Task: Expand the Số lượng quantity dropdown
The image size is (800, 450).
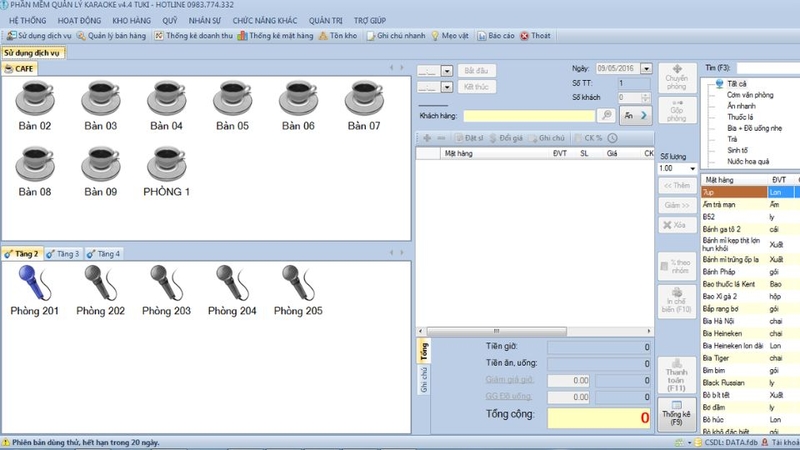Action: click(690, 169)
